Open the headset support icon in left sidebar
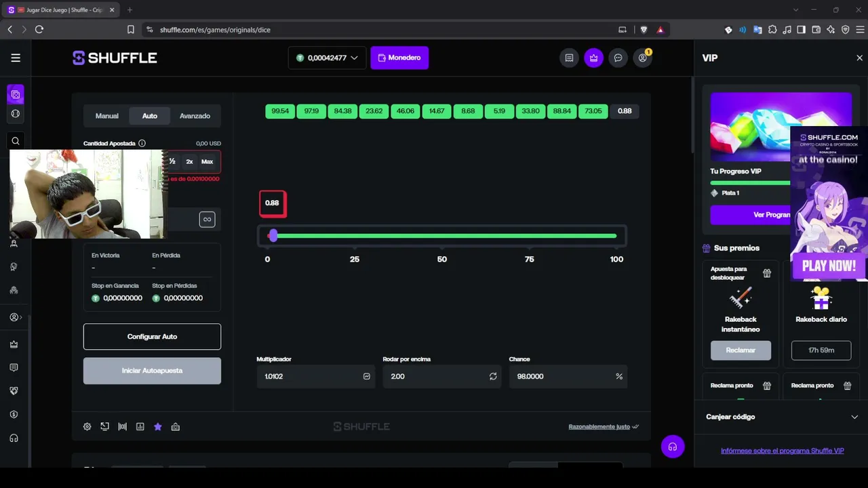 pyautogui.click(x=14, y=439)
